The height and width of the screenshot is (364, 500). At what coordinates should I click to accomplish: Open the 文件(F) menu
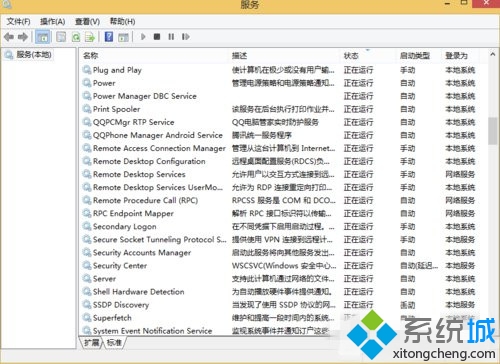pyautogui.click(x=19, y=22)
